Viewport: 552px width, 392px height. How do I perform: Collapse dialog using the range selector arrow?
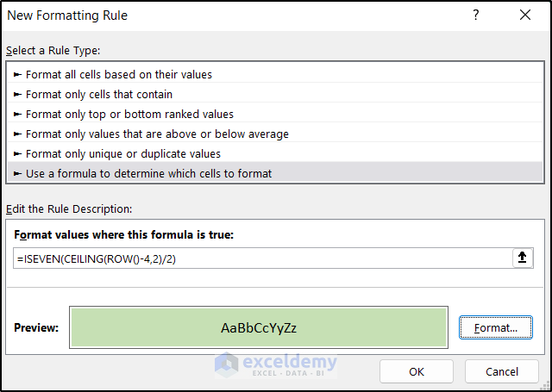523,258
